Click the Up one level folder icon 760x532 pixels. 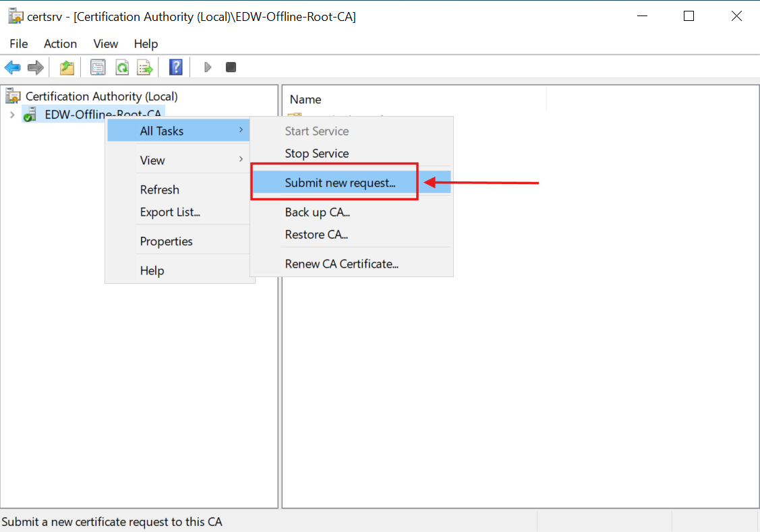coord(66,67)
